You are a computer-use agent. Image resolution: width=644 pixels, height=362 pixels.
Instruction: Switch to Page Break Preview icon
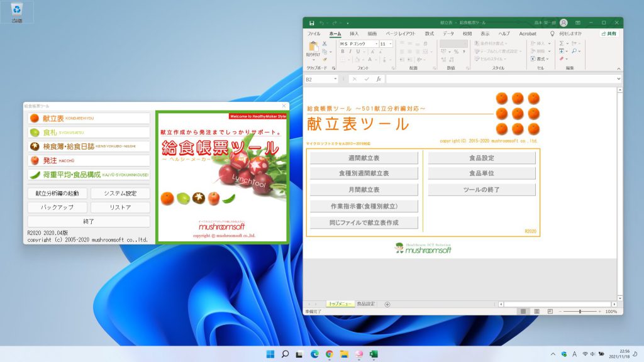click(550, 312)
